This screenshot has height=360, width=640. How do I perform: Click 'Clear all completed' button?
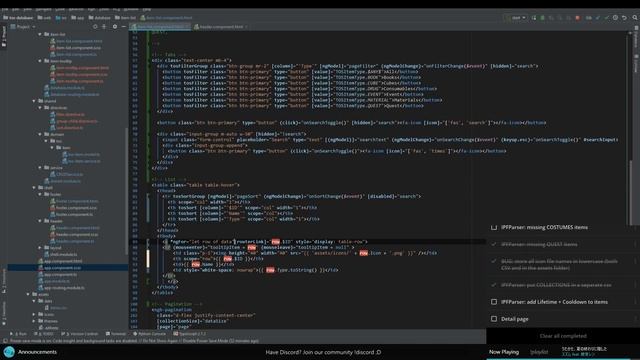pos(563,336)
